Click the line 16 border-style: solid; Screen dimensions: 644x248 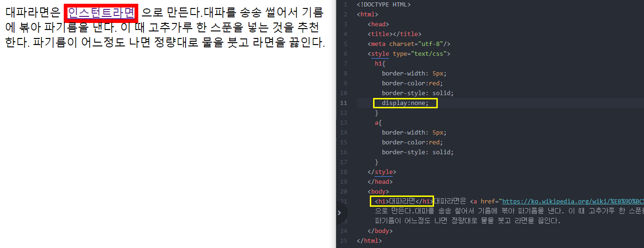418,152
